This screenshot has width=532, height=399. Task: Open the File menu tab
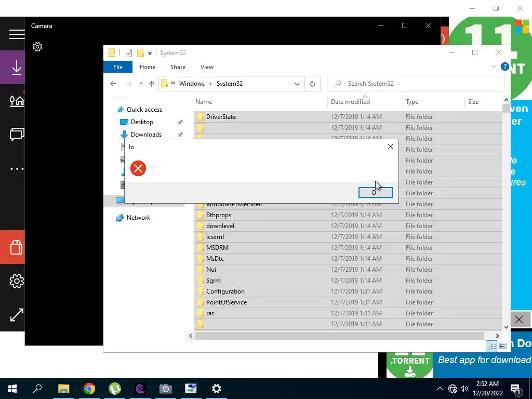click(118, 67)
